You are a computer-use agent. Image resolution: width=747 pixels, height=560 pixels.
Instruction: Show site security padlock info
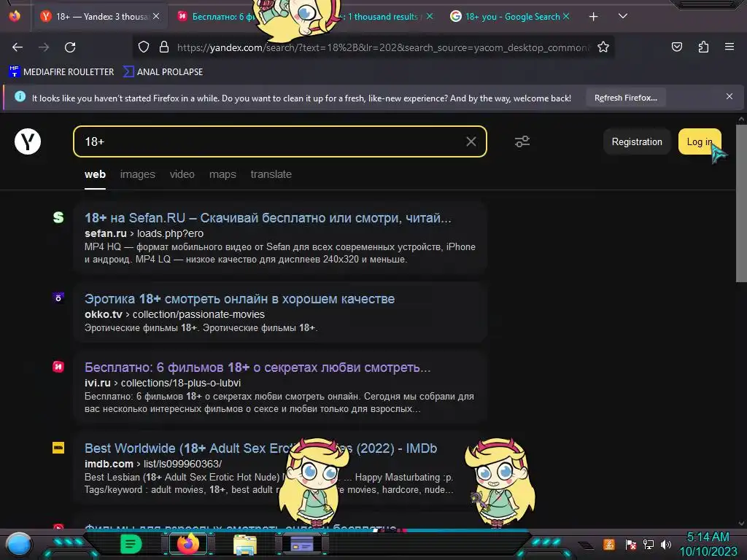click(164, 47)
